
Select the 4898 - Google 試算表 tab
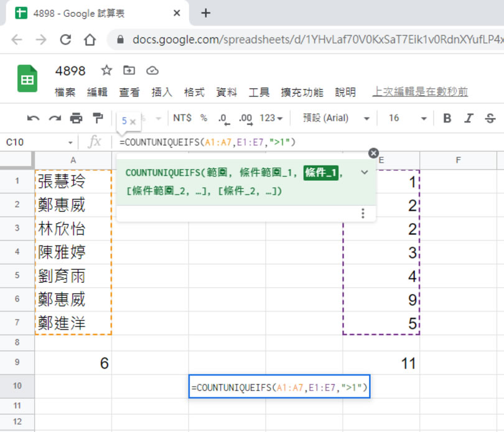[96, 13]
